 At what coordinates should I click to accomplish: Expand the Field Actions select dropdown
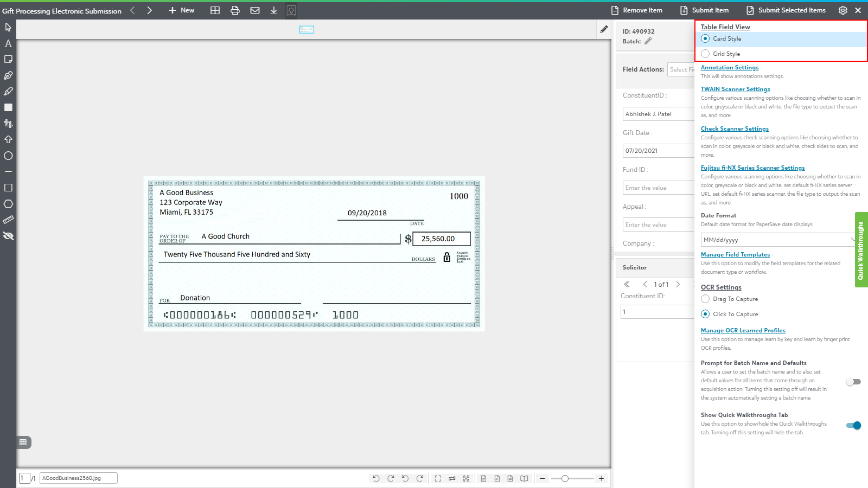[681, 69]
